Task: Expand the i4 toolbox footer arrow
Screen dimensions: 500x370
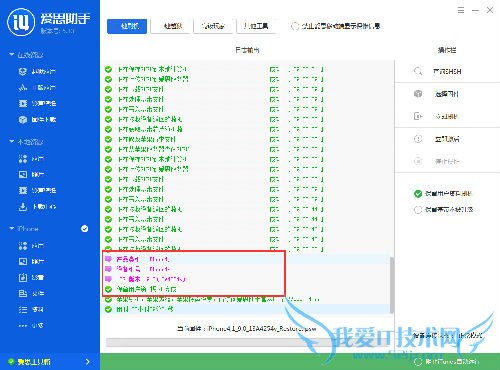Action: pos(88,362)
